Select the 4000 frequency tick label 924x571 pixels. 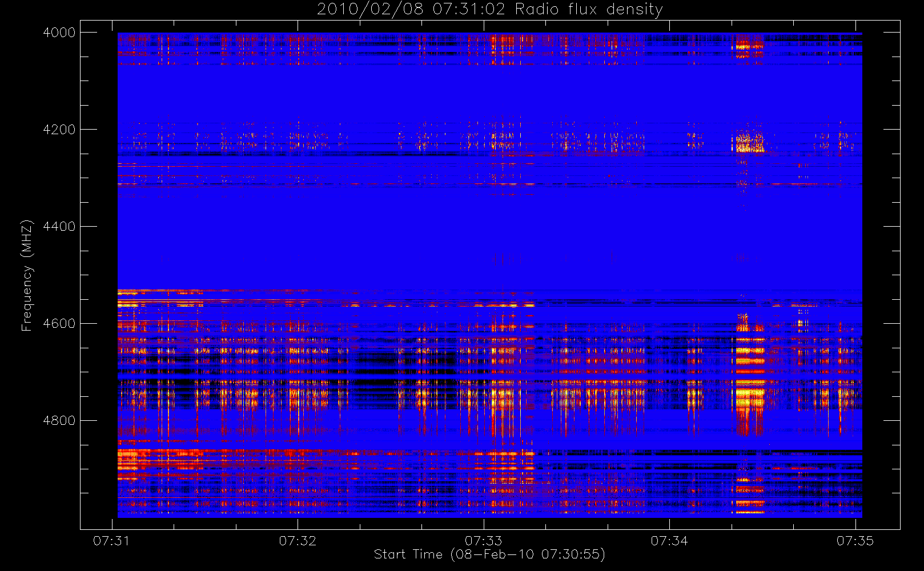(x=59, y=33)
